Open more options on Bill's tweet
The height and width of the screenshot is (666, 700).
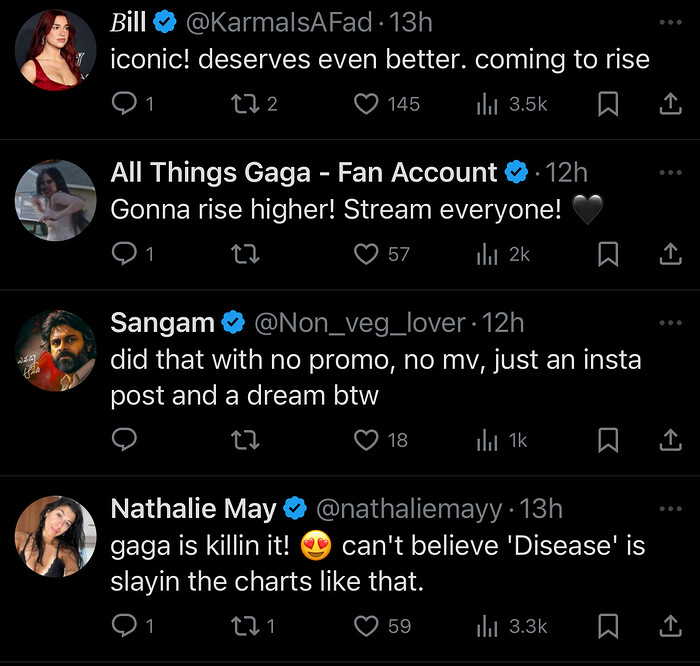[671, 22]
